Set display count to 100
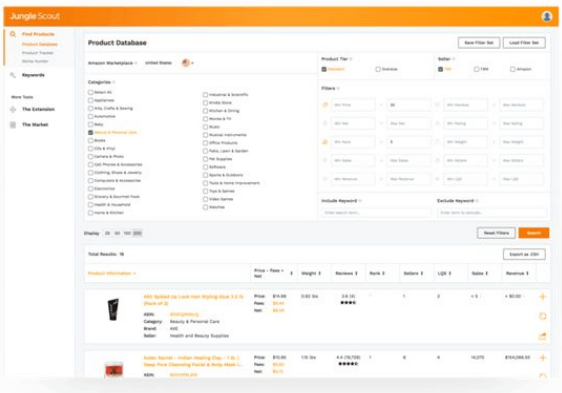Image resolution: width=562 pixels, height=393 pixels. [127, 233]
